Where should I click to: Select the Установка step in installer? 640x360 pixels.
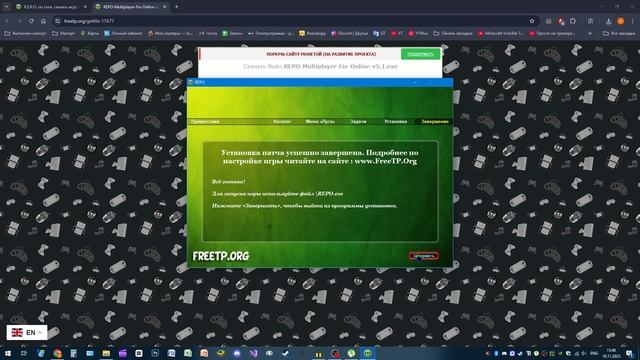point(396,122)
